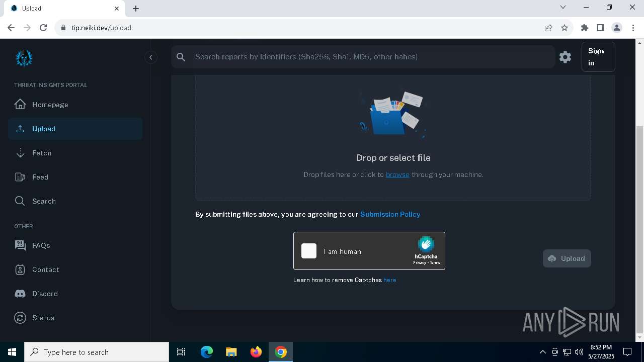Open Chrome profile avatar
This screenshot has width=644, height=362.
coord(617,28)
